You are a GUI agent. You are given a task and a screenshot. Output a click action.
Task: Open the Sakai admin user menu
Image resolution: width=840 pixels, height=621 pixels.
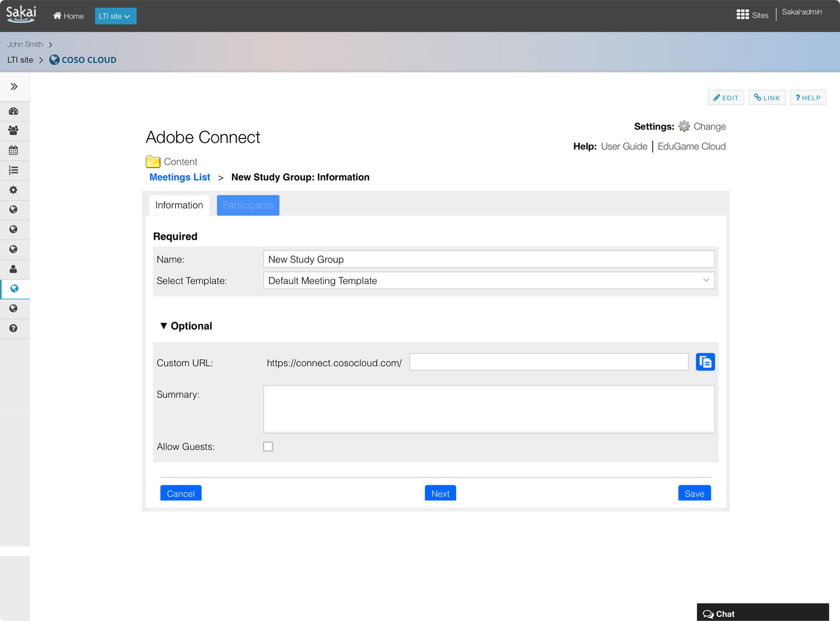(x=802, y=12)
